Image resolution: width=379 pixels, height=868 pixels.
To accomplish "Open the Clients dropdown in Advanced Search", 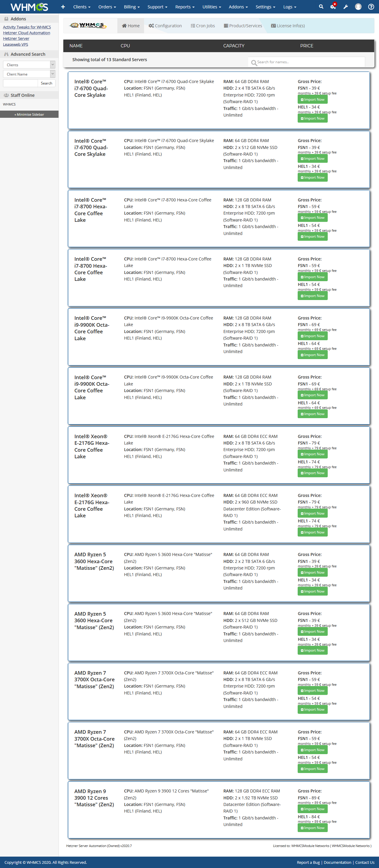I will pyautogui.click(x=29, y=65).
